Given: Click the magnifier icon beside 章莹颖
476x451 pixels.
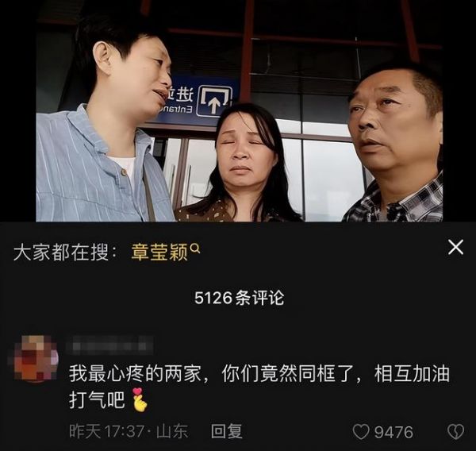Looking at the screenshot, I should coord(195,249).
